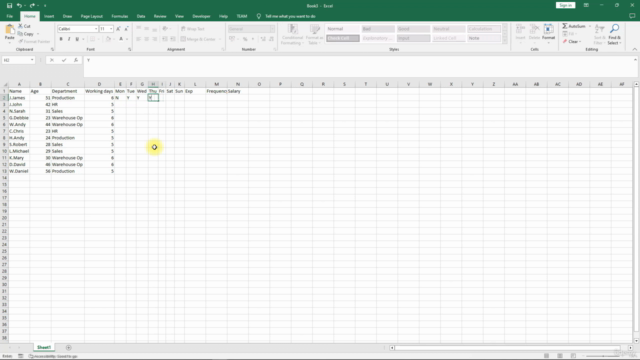Click the Increase Decimal icon
Viewport: 640px width, 360px height.
tap(263, 39)
